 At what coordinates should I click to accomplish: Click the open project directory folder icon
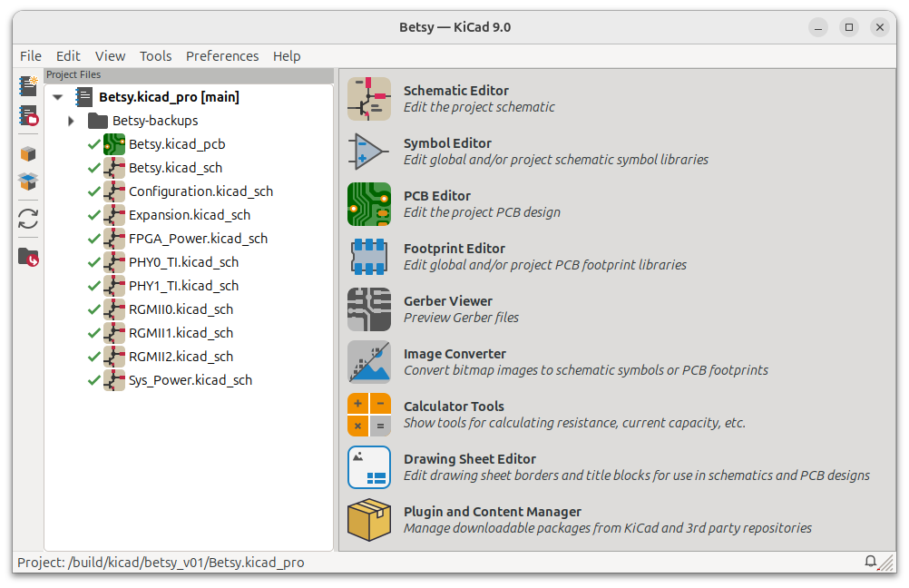click(28, 258)
